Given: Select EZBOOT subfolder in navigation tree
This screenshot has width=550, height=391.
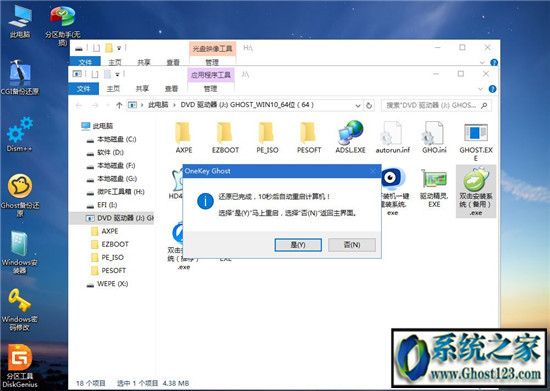Looking at the screenshot, I should pos(110,244).
